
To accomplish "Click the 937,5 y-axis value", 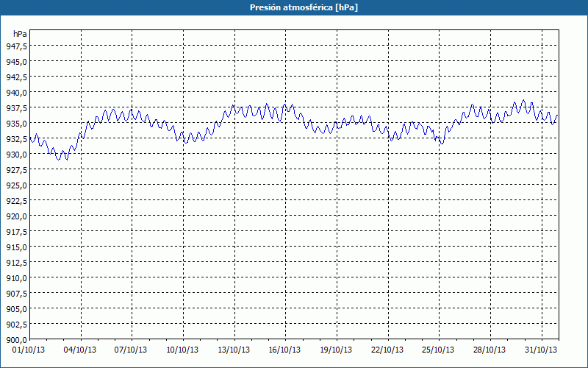I will pyautogui.click(x=16, y=108).
